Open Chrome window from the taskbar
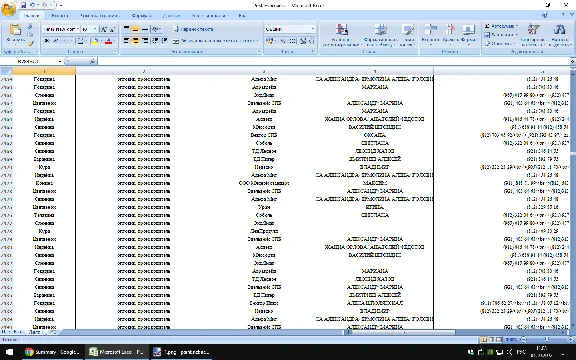The width and height of the screenshot is (576, 360). (52, 352)
